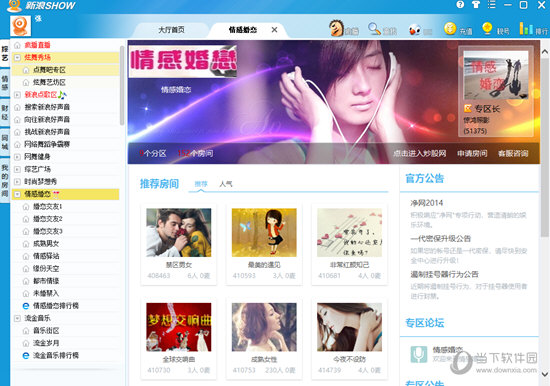Select 成熟男女 in the tree
Screen dimensions: 550x386
46,244
